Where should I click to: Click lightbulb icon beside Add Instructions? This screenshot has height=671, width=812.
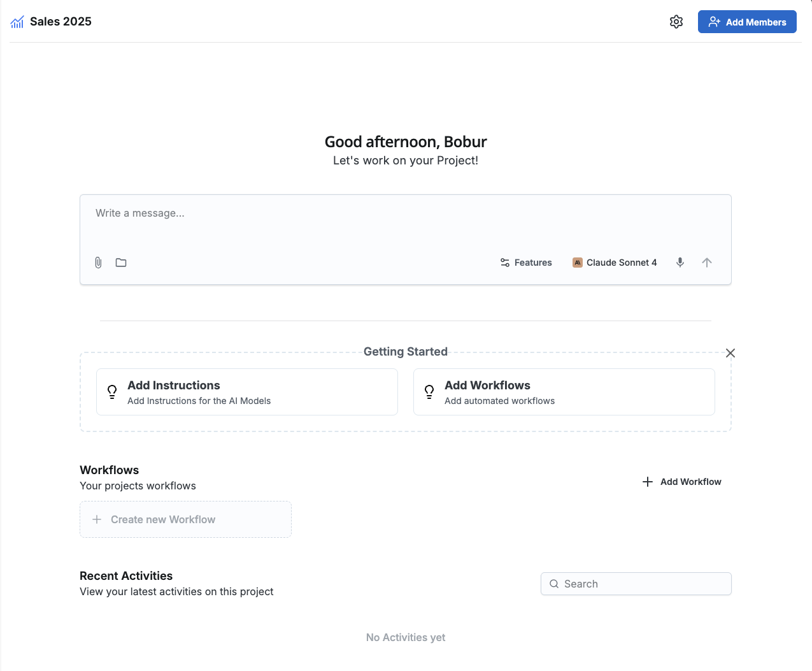[112, 392]
